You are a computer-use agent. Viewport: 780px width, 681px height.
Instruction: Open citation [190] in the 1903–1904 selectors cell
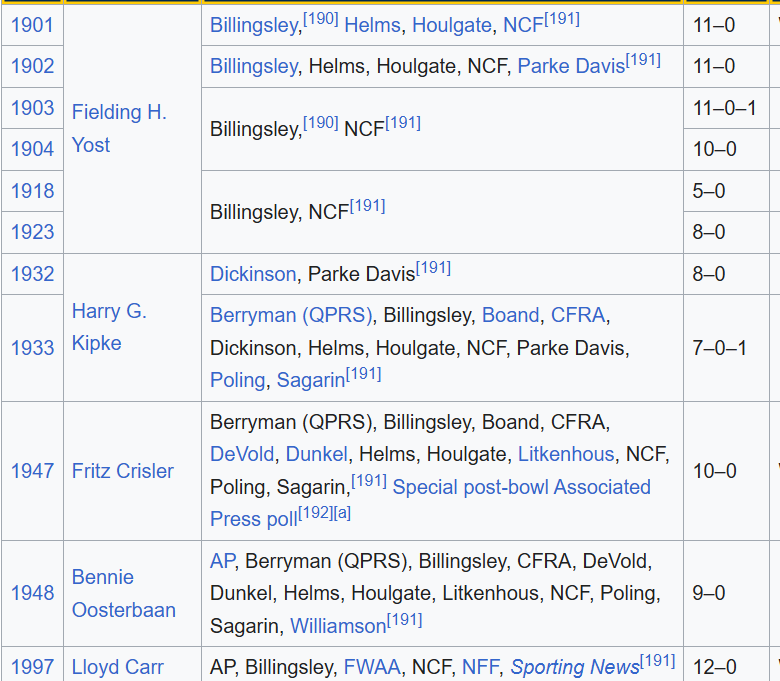pos(321,123)
